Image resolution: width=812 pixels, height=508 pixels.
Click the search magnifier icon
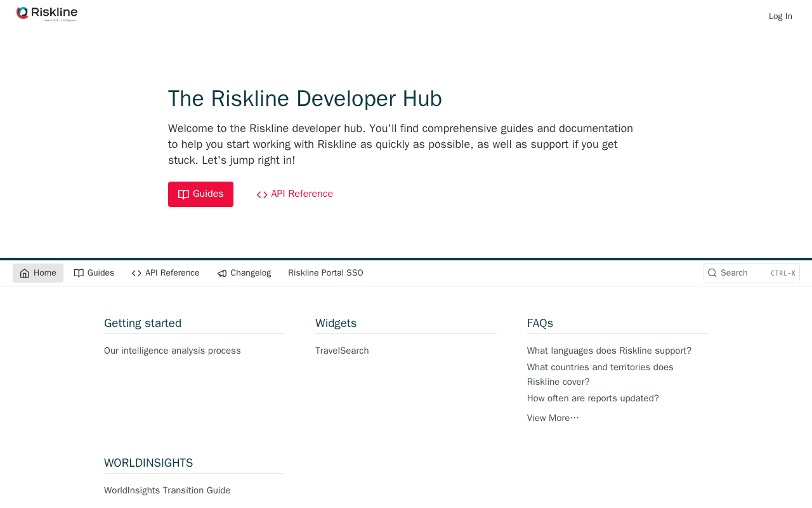(712, 273)
